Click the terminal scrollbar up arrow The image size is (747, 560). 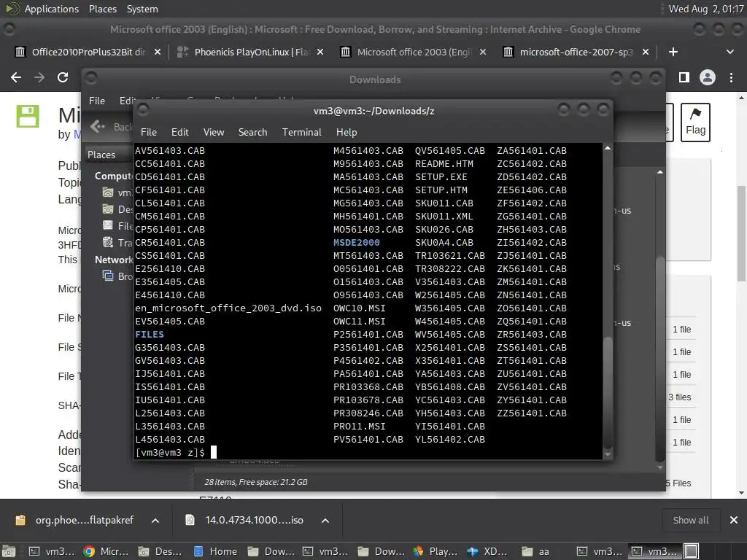(x=608, y=149)
